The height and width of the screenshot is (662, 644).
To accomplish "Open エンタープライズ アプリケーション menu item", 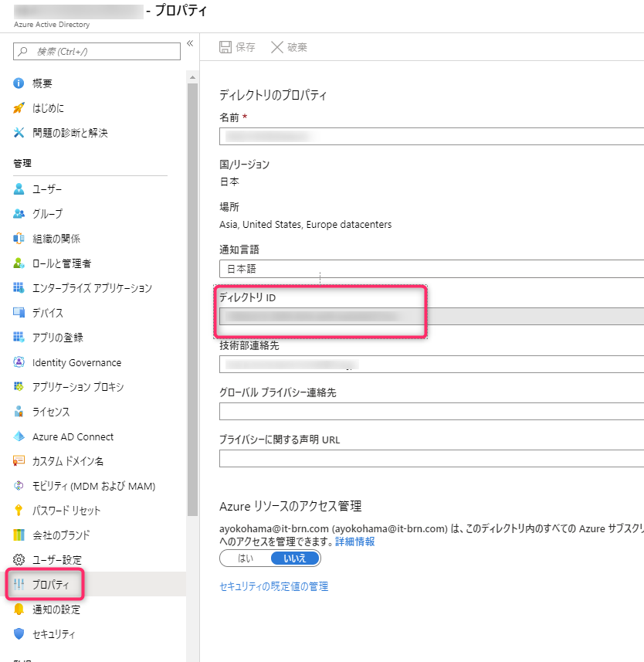I will coord(93,288).
